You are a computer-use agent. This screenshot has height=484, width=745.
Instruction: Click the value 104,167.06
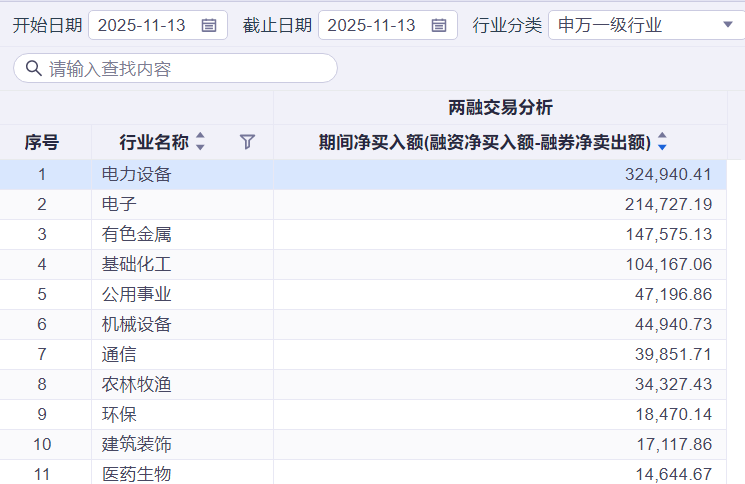click(x=669, y=264)
